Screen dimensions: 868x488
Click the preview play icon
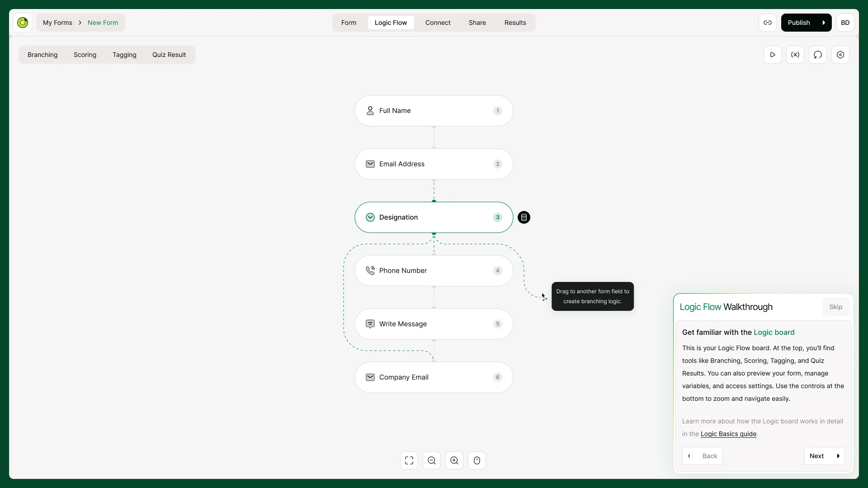(x=773, y=55)
